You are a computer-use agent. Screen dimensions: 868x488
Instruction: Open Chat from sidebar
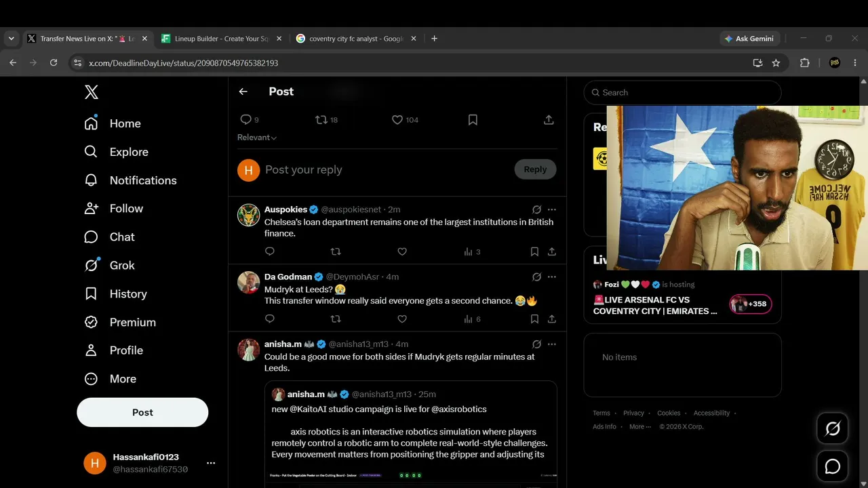tap(109, 237)
